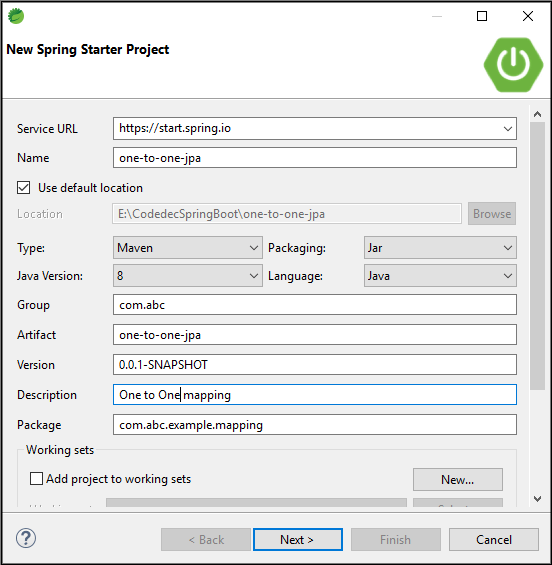Expand the Service URL dropdown

tap(508, 128)
